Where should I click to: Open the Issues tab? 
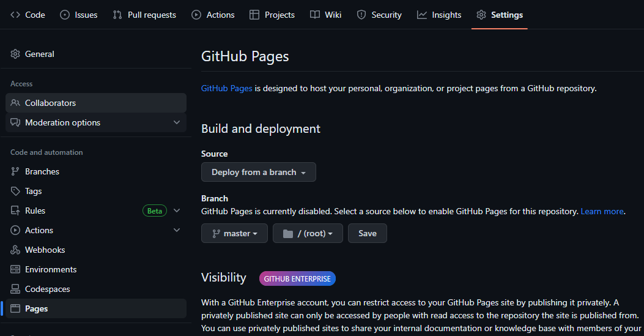[x=79, y=15]
